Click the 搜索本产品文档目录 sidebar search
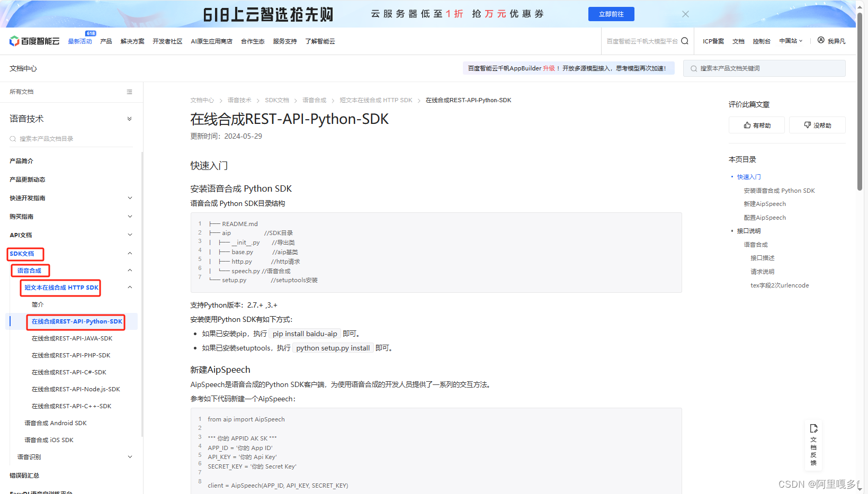 click(71, 139)
